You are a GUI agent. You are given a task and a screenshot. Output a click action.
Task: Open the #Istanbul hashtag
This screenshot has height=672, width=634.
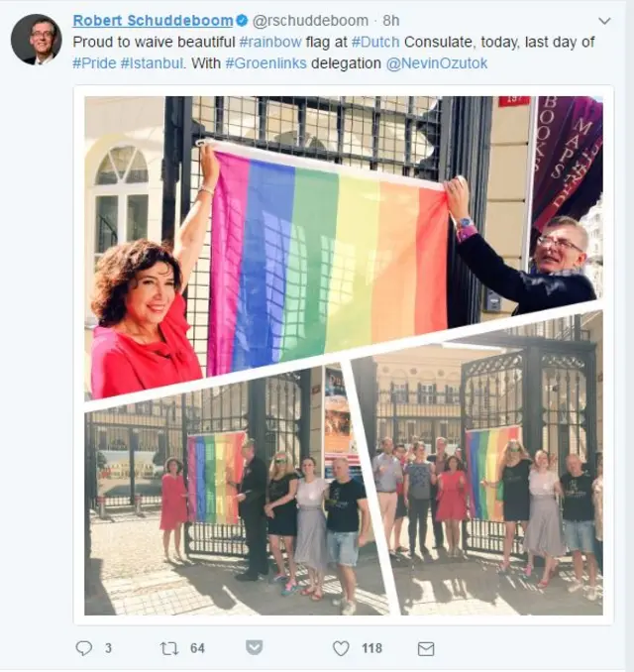coord(153,63)
